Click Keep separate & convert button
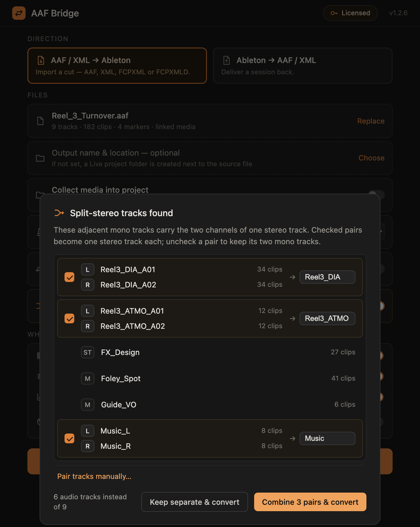 click(194, 502)
